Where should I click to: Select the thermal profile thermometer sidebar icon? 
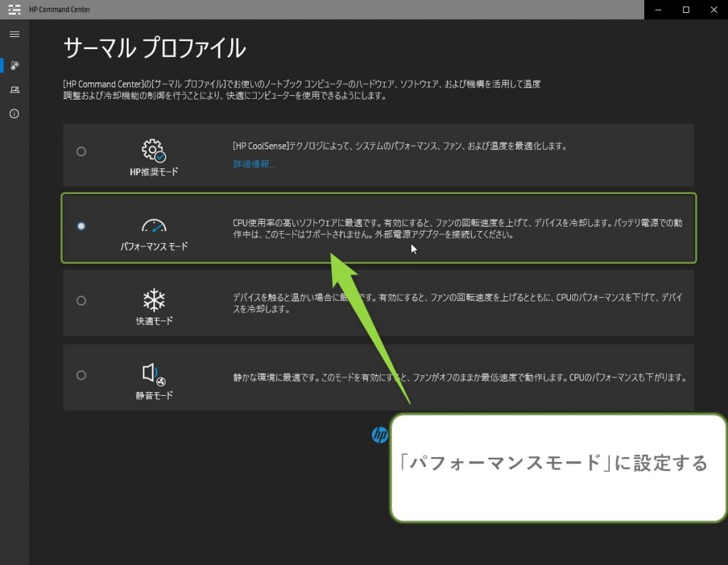(x=14, y=65)
